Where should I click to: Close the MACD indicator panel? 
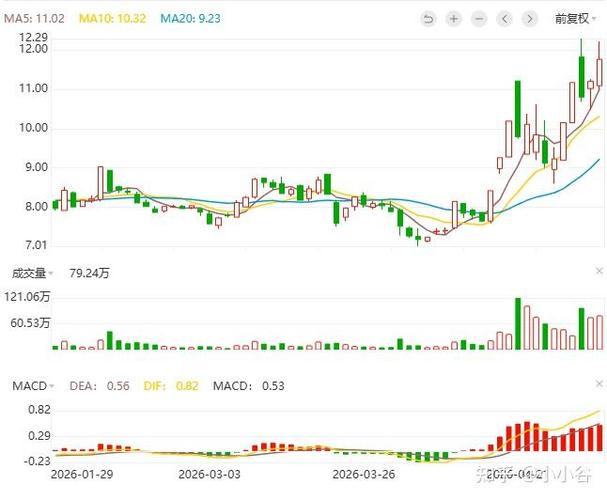pos(599,384)
